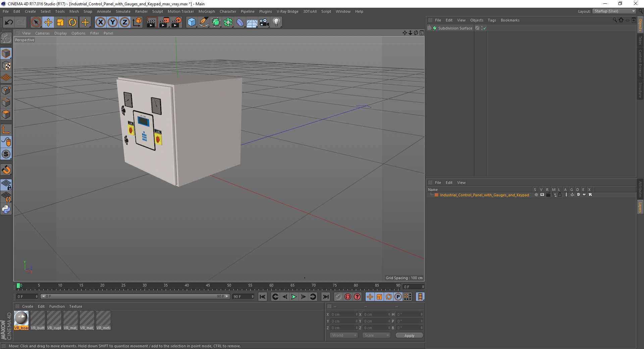Click the X position coordinate field

pyautogui.click(x=344, y=314)
